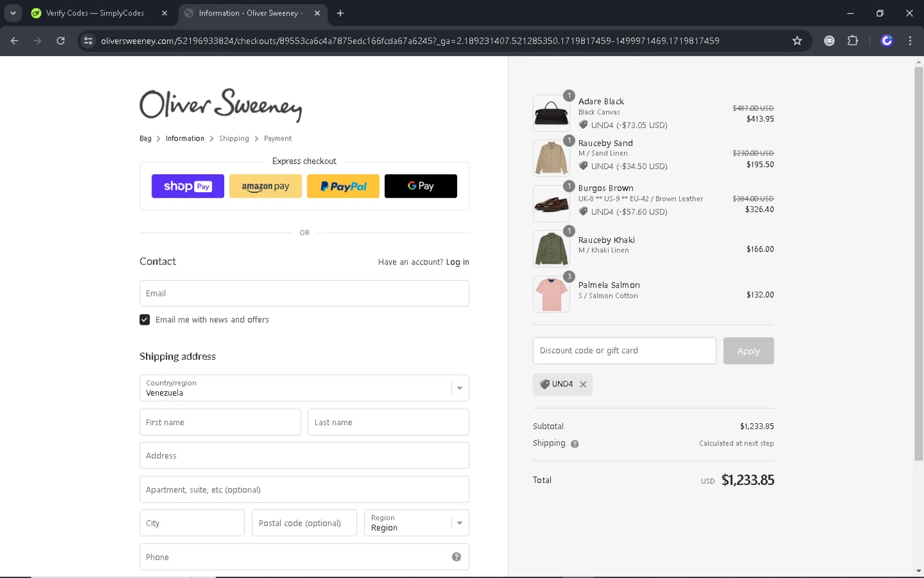Click the UND4 tag icon under discount field
The height and width of the screenshot is (578, 924).
(545, 384)
